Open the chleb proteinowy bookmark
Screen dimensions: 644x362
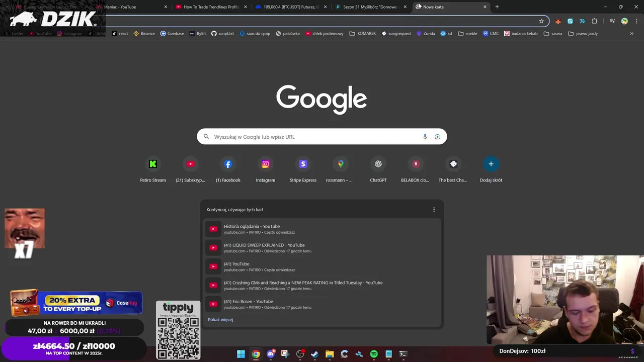coord(324,34)
